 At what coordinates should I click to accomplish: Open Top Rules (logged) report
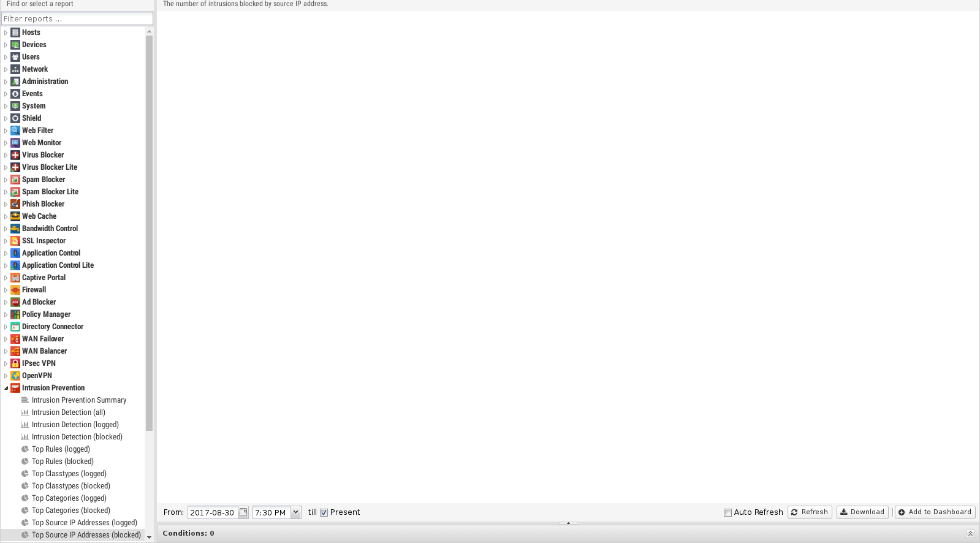point(61,449)
